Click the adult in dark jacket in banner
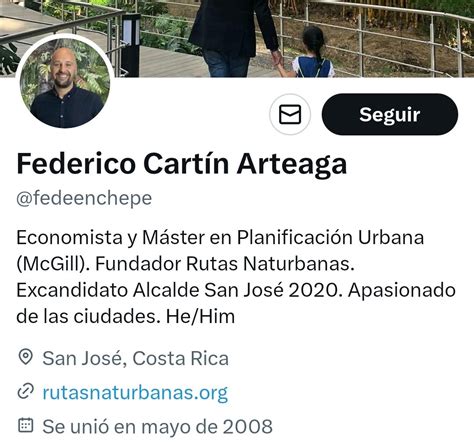The image size is (474, 444). 235,37
